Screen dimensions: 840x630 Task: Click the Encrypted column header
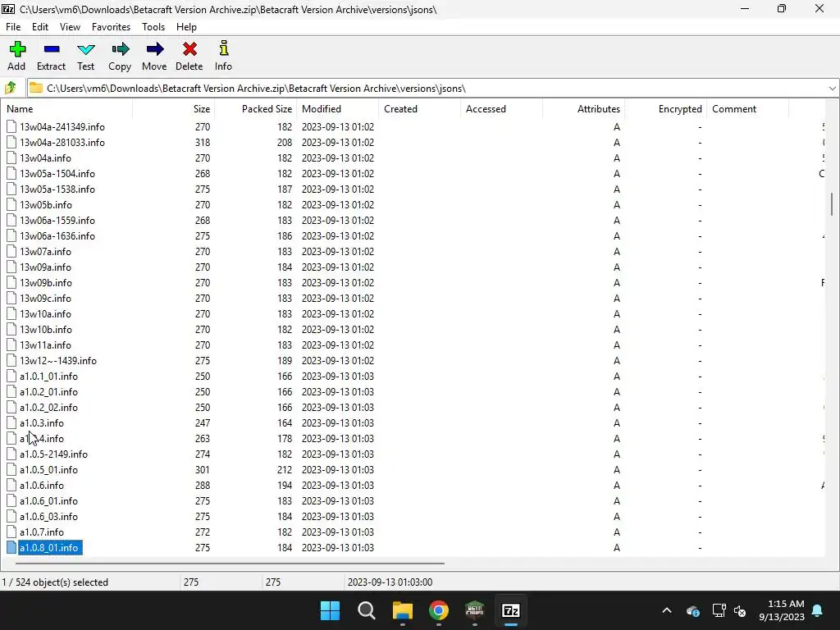click(x=665, y=109)
